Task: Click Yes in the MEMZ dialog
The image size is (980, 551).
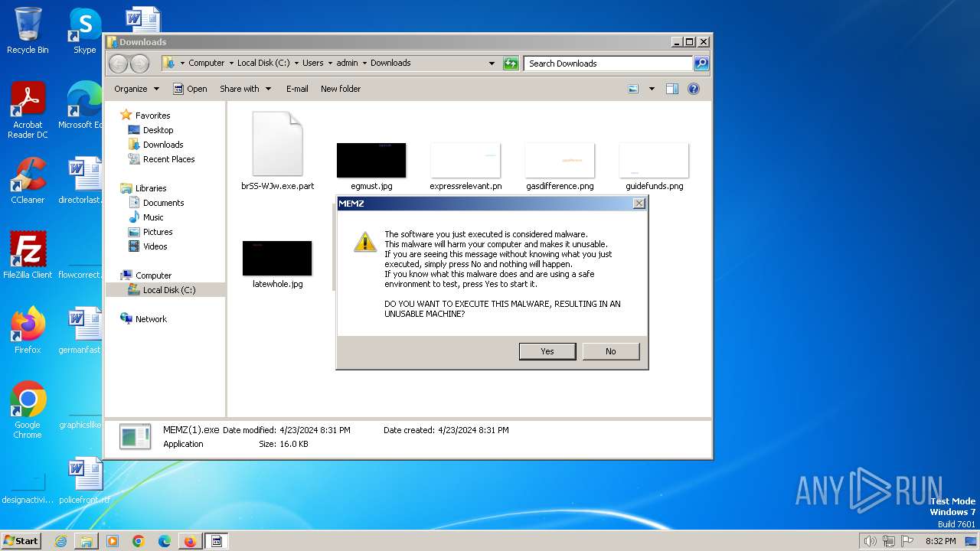Action: [547, 351]
